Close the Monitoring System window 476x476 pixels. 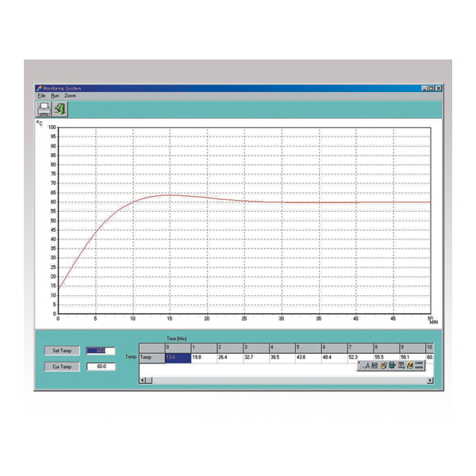click(x=439, y=88)
